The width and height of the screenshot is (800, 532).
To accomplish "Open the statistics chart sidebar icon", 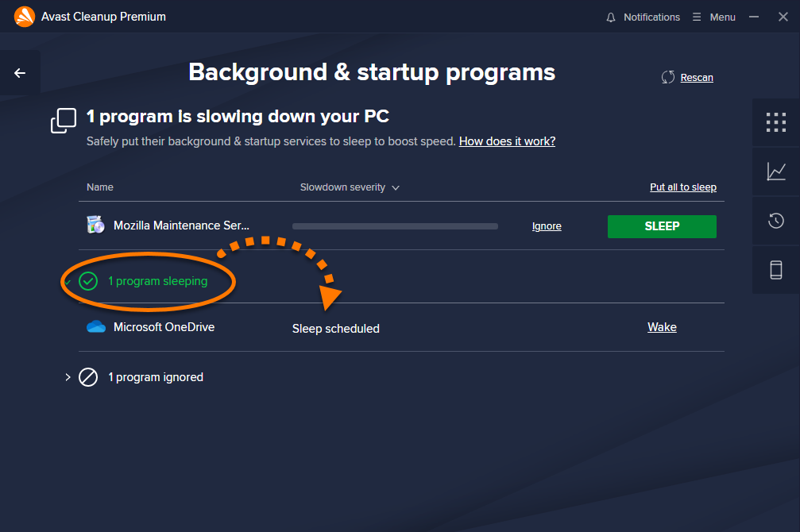I will point(775,172).
